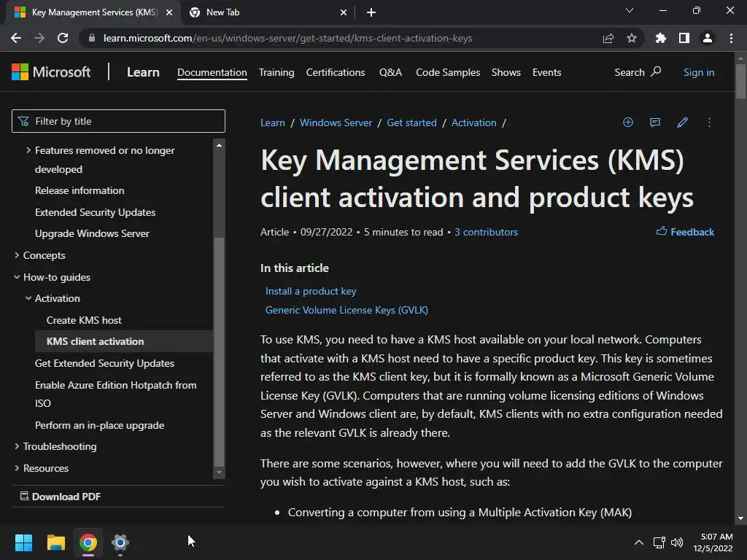Bookmark this page with the star icon
Image resolution: width=747 pixels, height=560 pixels.
click(x=632, y=38)
